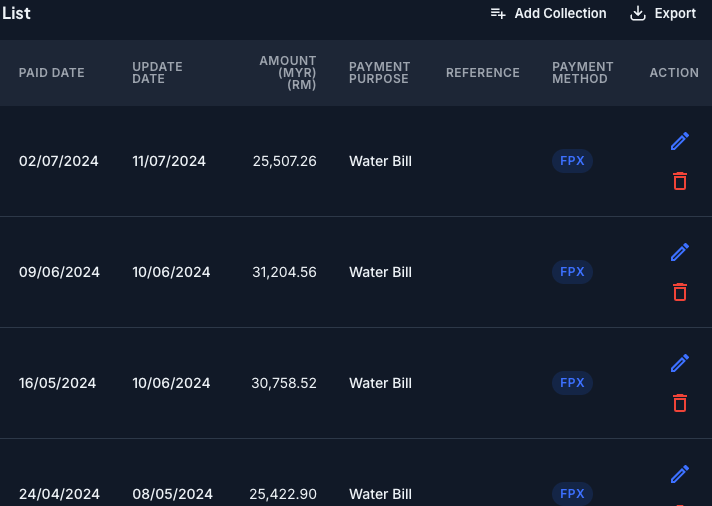Remove the 30,758.52 payment row with the trash icon
The height and width of the screenshot is (506, 712).
click(680, 403)
